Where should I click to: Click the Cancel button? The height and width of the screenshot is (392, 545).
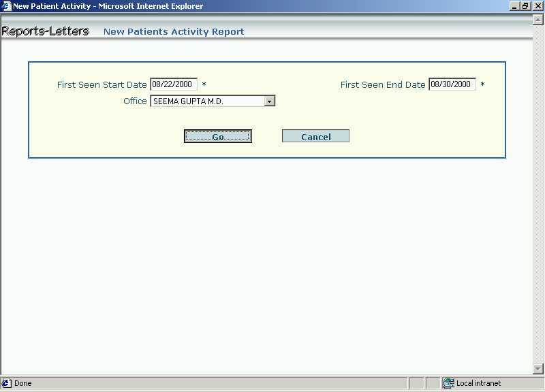coord(315,136)
